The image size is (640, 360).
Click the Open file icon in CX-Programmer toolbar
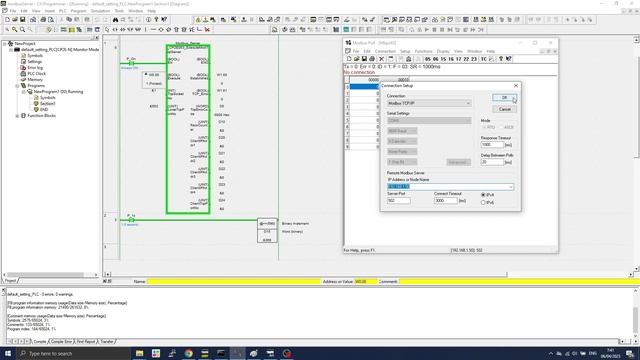coord(15,20)
